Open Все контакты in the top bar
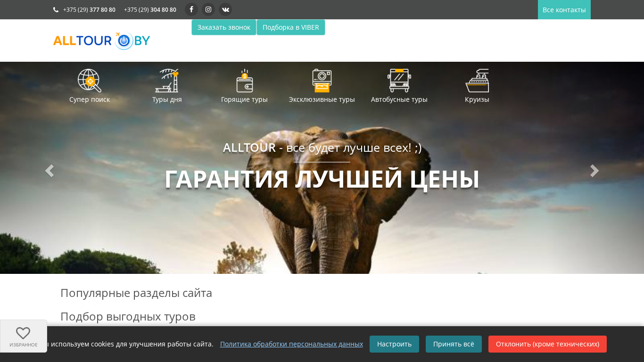The width and height of the screenshot is (644, 362). pos(564,10)
